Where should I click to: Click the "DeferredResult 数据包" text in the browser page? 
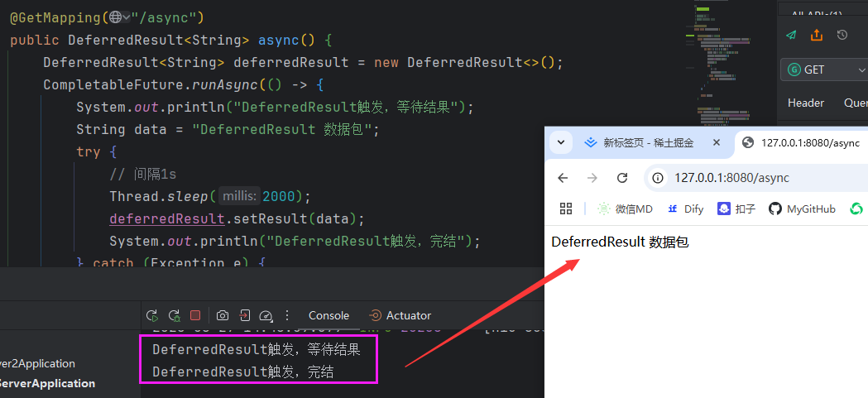coord(620,242)
